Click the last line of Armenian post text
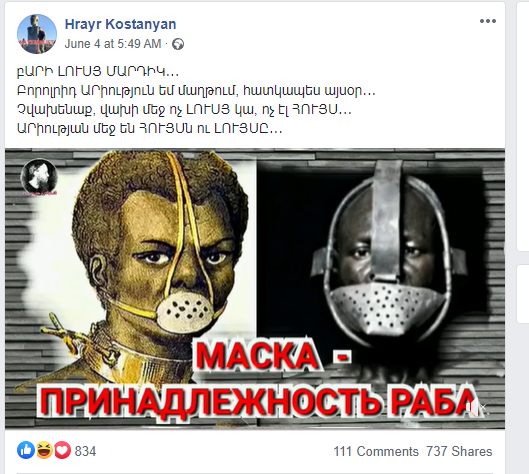The image size is (529, 474). (149, 128)
